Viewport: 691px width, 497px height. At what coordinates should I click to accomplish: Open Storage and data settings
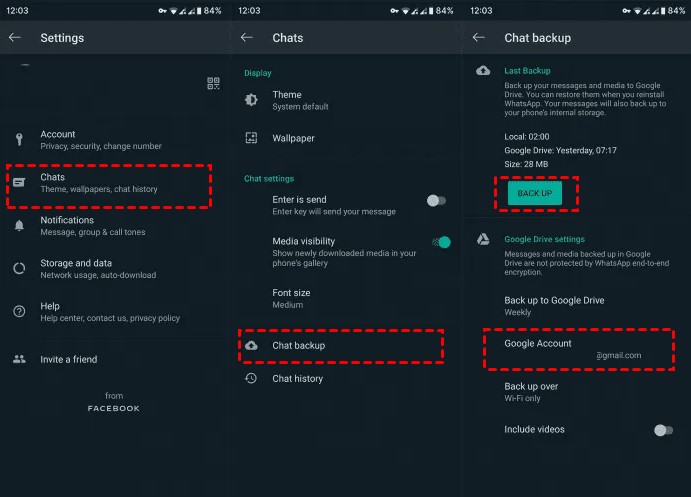coord(115,268)
